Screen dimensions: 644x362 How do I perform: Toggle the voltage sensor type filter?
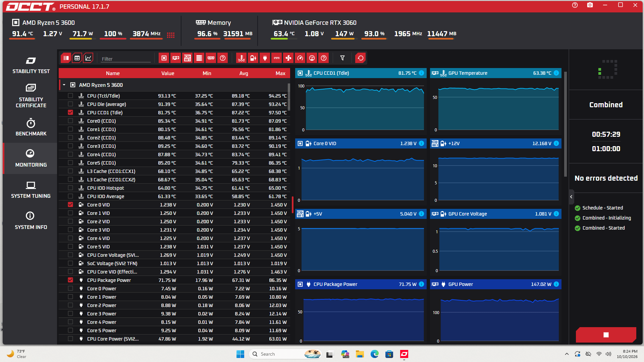(x=253, y=58)
